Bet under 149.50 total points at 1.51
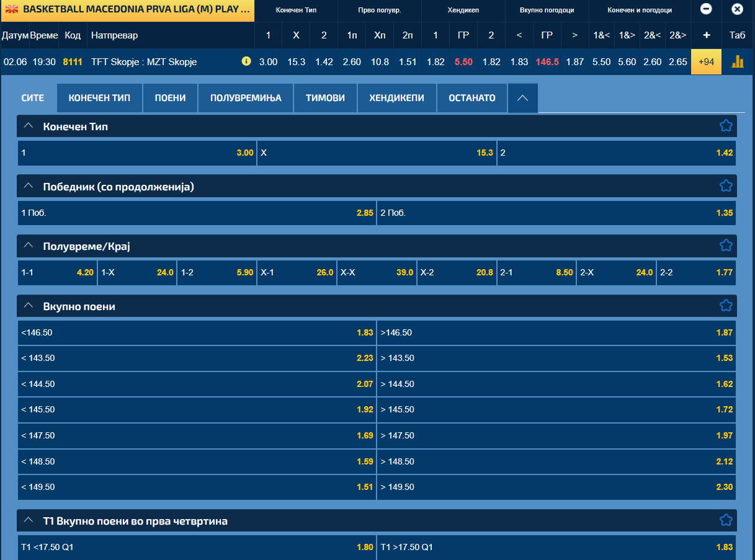Screen dimensions: 755x560 click(197, 487)
